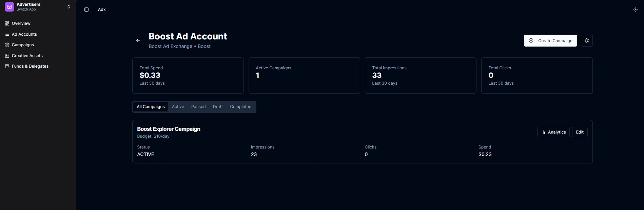Click the Ad Accounts list icon

(7, 34)
